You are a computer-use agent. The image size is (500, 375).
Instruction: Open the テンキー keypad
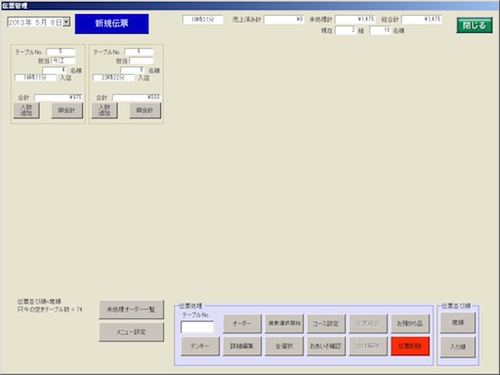coord(200,346)
